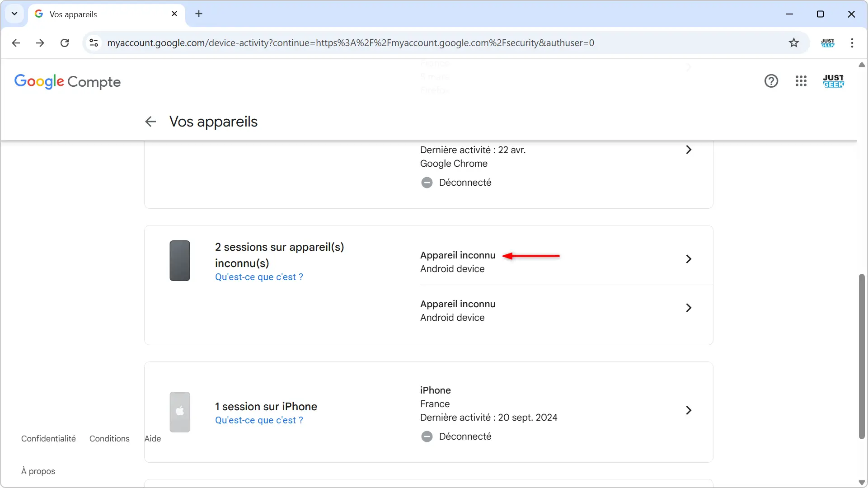Minimize the Chrome window

[x=789, y=14]
